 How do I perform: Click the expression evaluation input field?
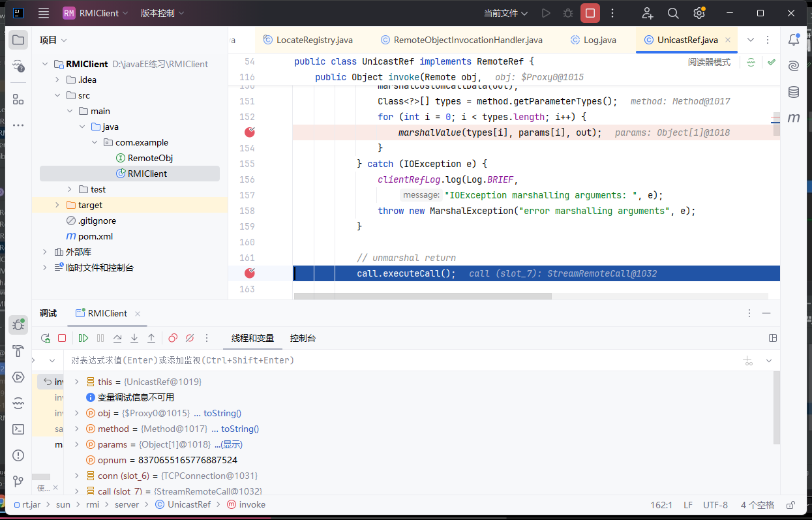391,360
